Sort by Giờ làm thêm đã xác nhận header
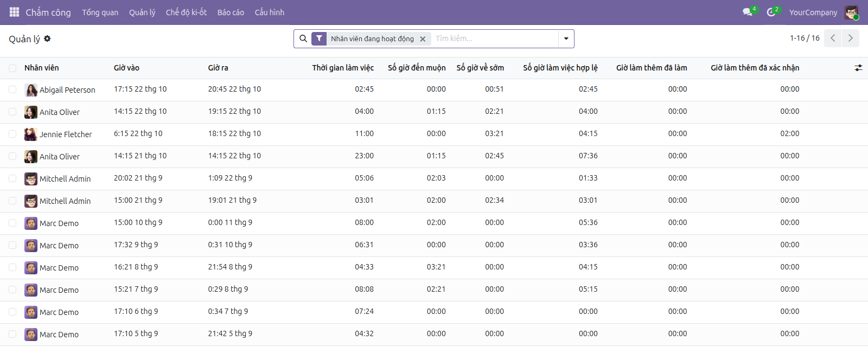 pos(755,68)
